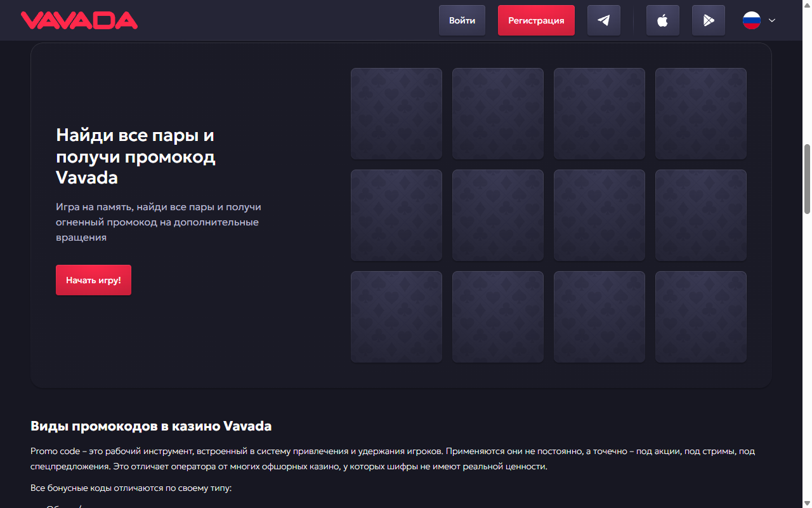The height and width of the screenshot is (508, 812).
Task: Flip the fourth card in the middle row
Action: tap(701, 215)
